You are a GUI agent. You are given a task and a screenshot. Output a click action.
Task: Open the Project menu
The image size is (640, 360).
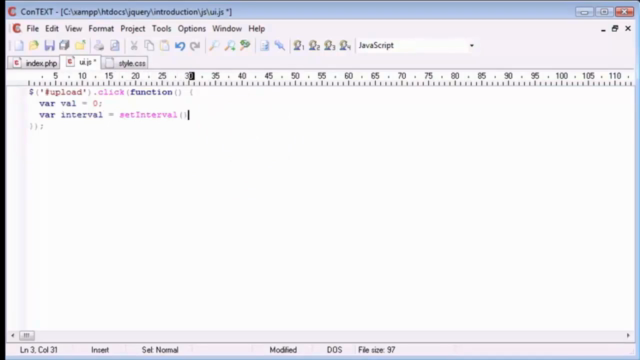coord(133,29)
